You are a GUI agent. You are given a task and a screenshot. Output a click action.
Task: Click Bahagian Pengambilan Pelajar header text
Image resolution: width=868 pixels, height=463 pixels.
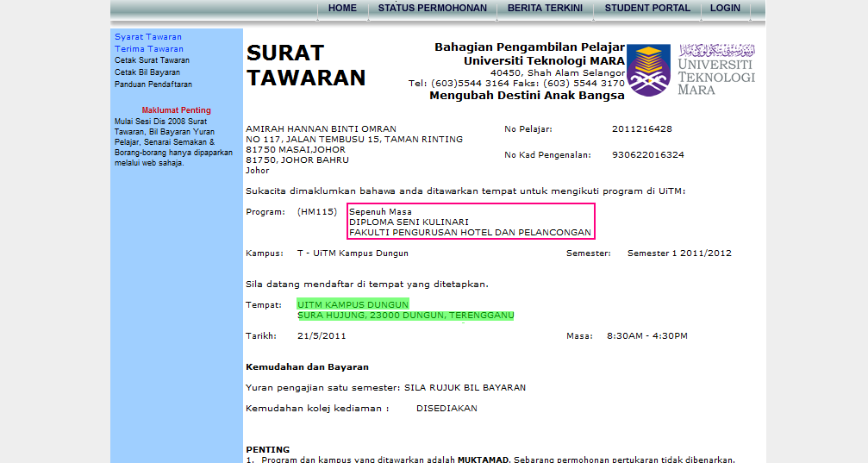(x=530, y=47)
